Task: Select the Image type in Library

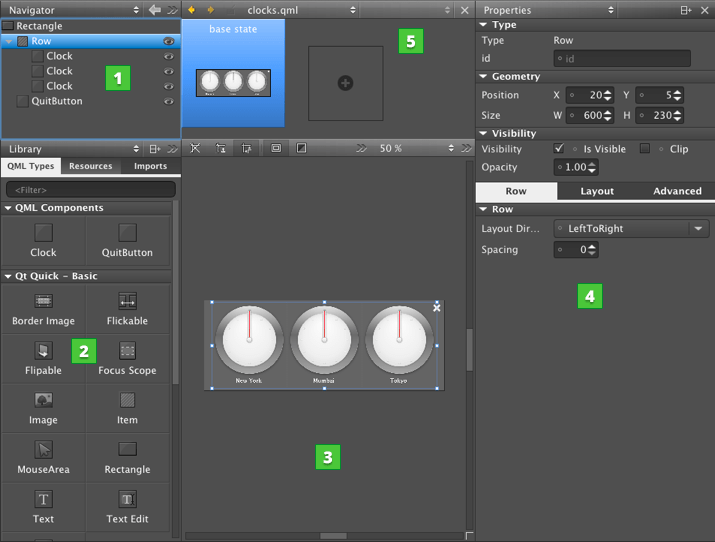Action: (x=43, y=408)
